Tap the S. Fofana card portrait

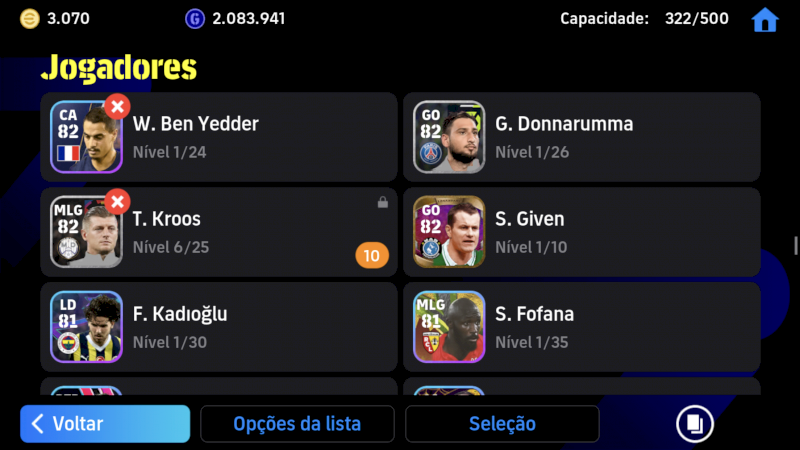tap(449, 327)
